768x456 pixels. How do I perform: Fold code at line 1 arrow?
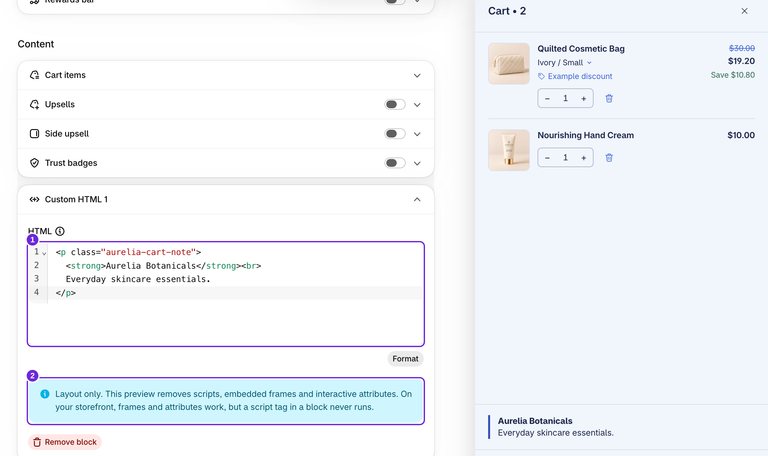click(x=44, y=253)
